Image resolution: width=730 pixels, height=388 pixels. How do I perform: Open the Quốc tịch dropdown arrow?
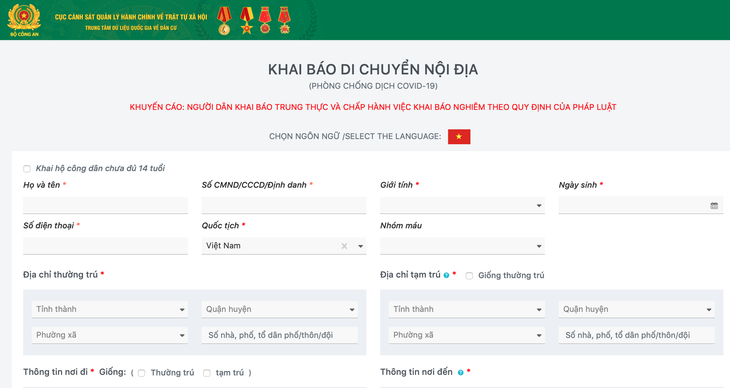pos(360,246)
